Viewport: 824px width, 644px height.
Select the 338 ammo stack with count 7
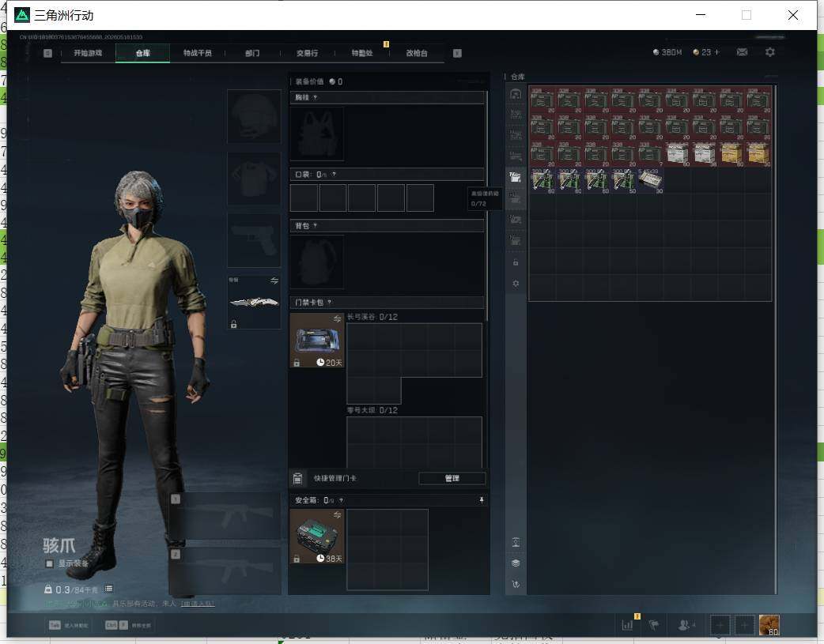[x=651, y=154]
